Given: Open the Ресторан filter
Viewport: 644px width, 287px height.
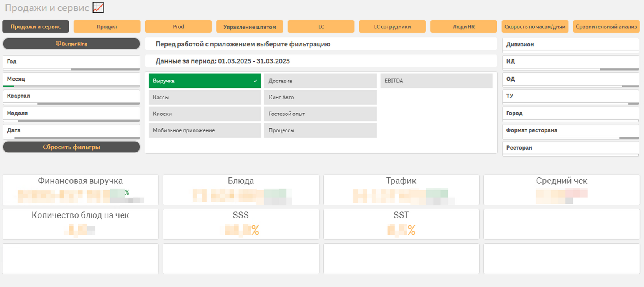Looking at the screenshot, I should pyautogui.click(x=570, y=148).
